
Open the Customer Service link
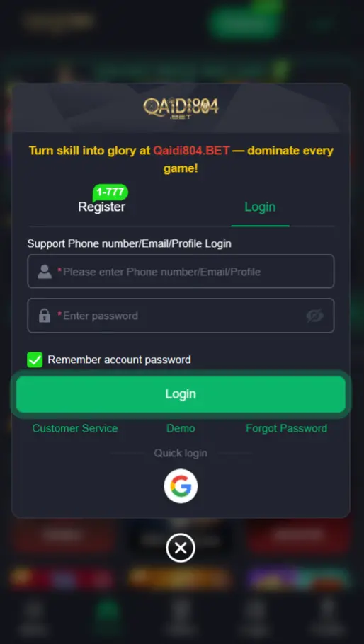75,428
